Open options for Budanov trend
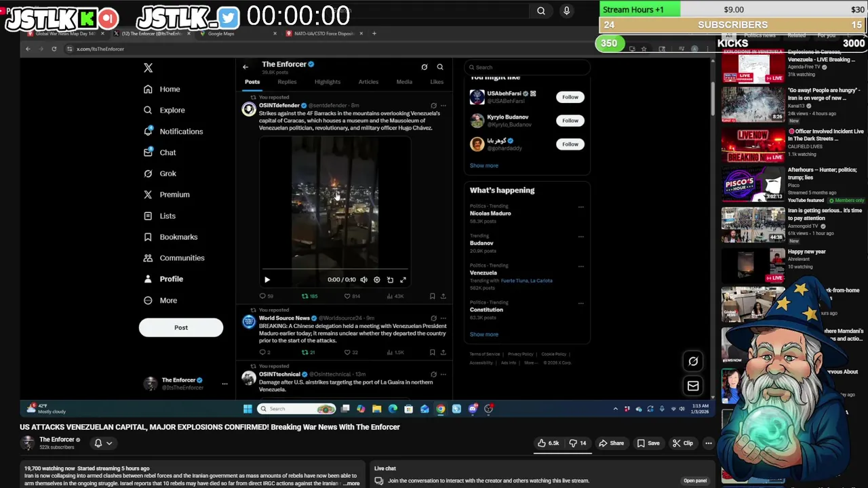 pyautogui.click(x=580, y=237)
